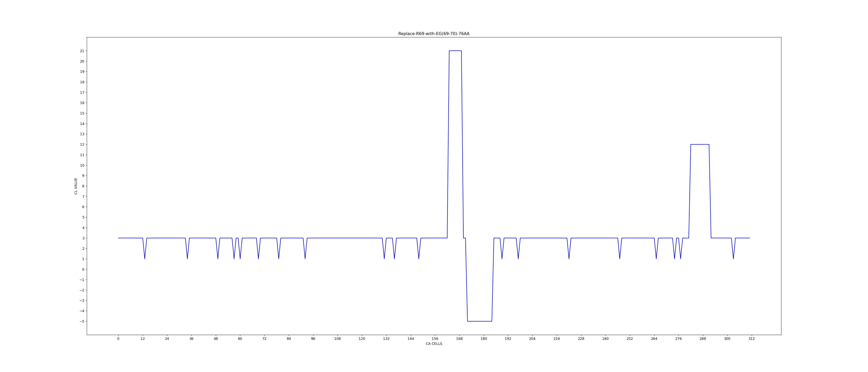868x372 pixels.
Task: Click the y-axis tick label 12
Action: pyautogui.click(x=82, y=145)
